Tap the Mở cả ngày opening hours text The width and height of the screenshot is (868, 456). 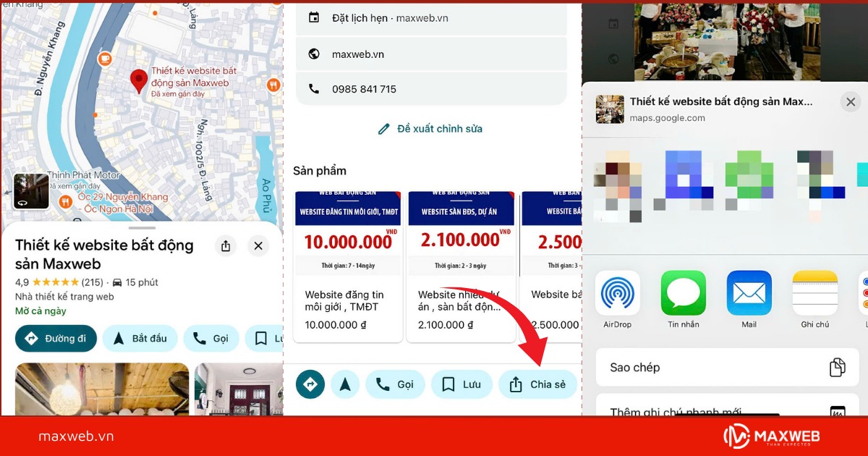[41, 311]
